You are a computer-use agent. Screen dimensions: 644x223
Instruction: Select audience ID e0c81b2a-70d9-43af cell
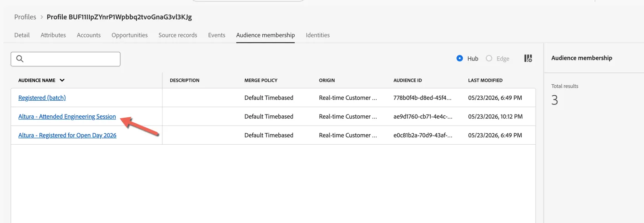click(x=423, y=135)
